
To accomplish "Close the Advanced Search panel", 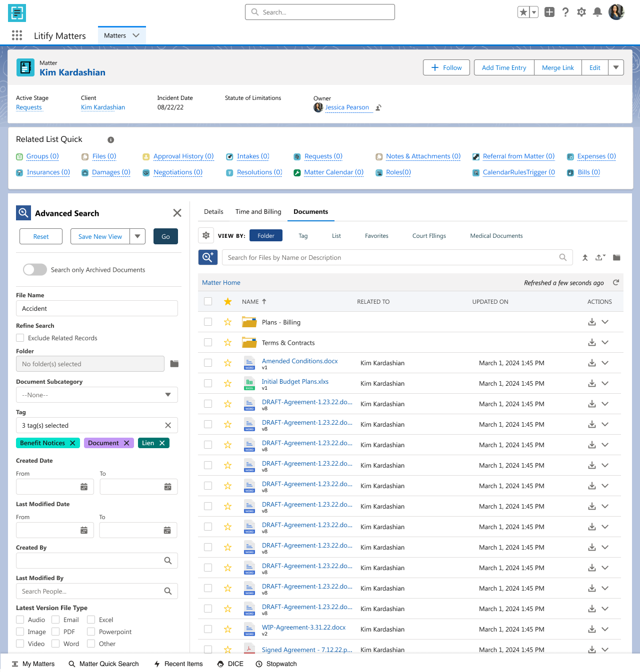I will pyautogui.click(x=177, y=213).
